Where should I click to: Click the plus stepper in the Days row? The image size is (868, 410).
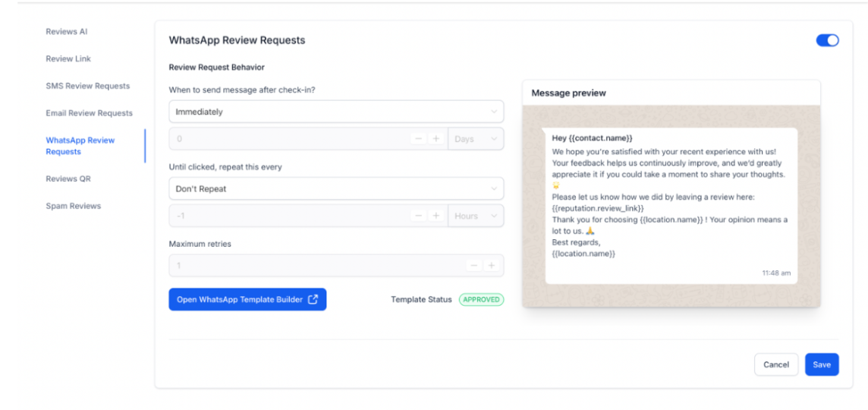436,139
